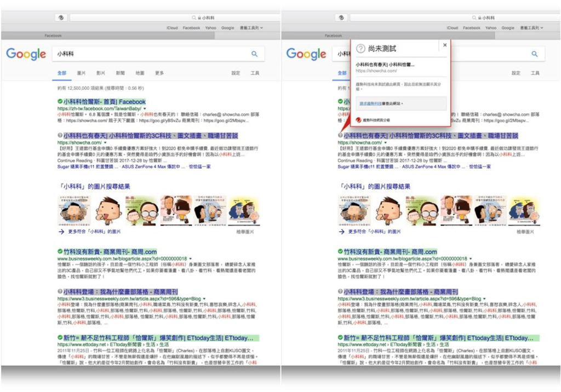Click grey question icon beside 小科科也有春天 result, left window
This screenshot has width=561, height=392.
pos(60,135)
